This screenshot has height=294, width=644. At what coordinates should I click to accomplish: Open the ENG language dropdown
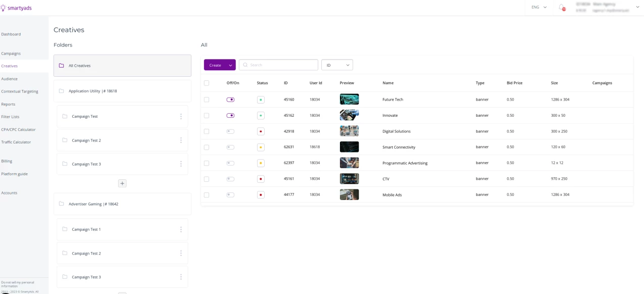click(538, 7)
